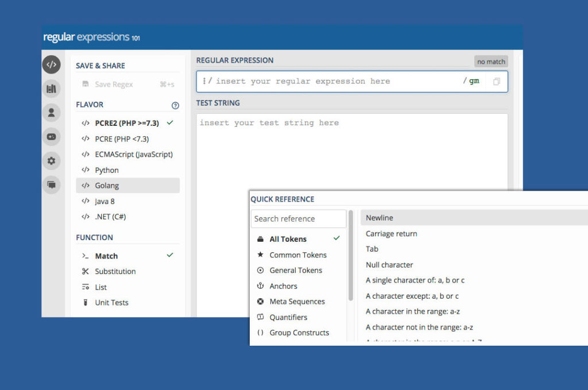
Task: Click the copy regex to clipboard icon
Action: pyautogui.click(x=496, y=82)
